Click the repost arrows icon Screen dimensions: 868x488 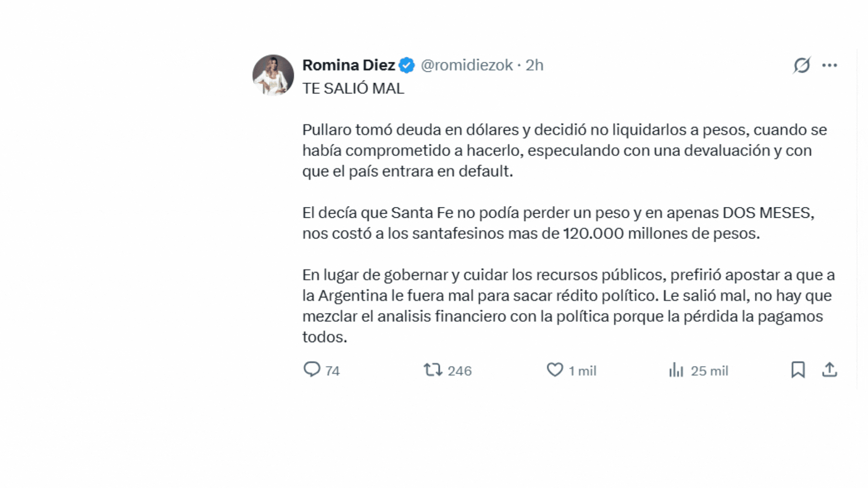pyautogui.click(x=433, y=370)
